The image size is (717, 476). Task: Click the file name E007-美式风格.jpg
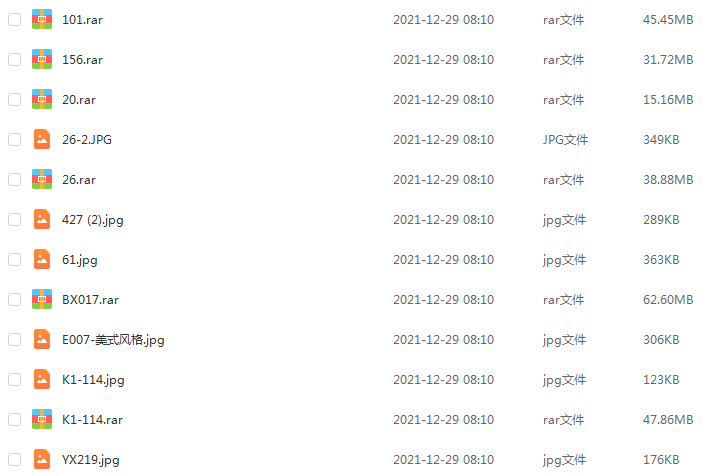click(113, 340)
